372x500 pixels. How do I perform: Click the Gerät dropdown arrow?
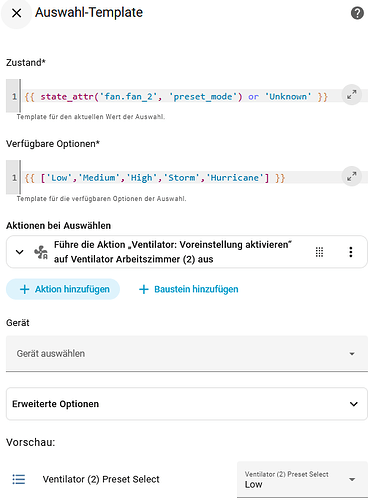pos(352,354)
